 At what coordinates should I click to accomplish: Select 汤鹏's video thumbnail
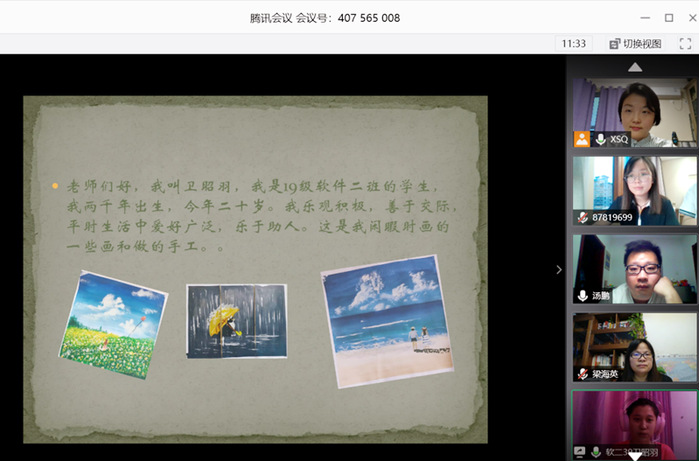635,266
